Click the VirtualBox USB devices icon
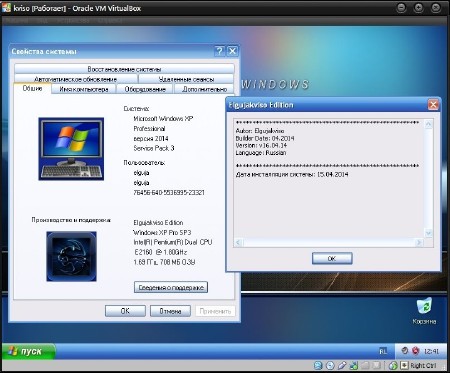 coord(342,365)
